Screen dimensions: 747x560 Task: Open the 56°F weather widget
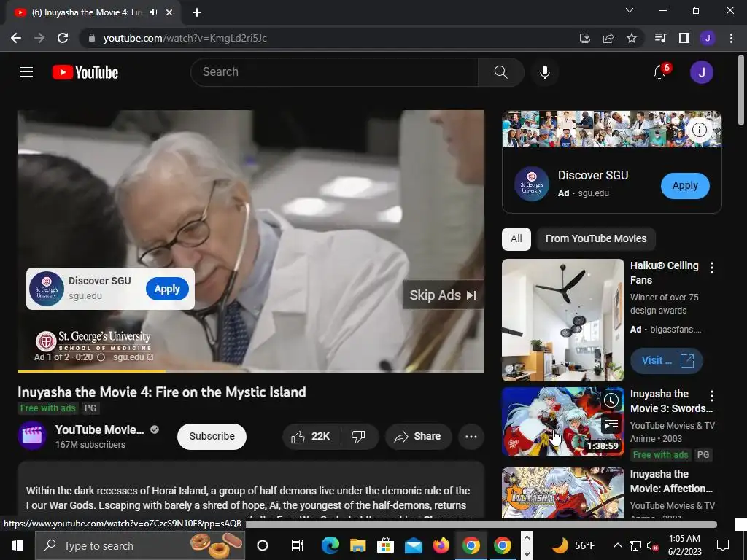point(574,545)
